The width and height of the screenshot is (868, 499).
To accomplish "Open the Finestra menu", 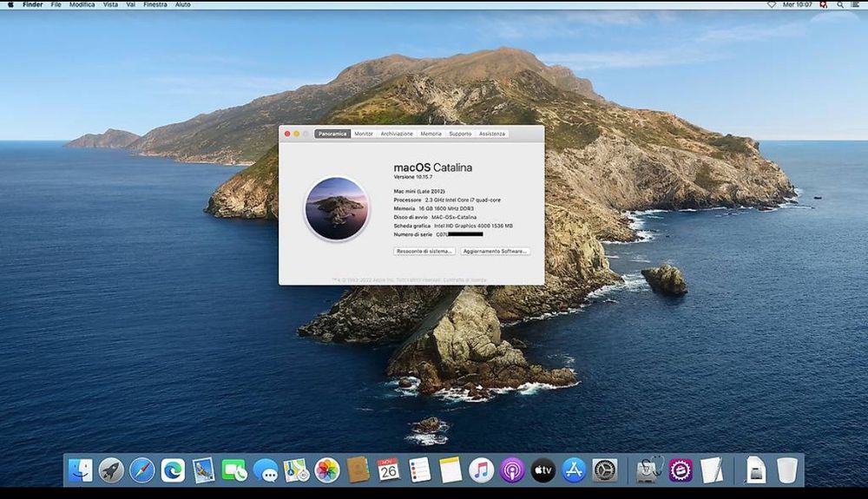I will (x=155, y=4).
